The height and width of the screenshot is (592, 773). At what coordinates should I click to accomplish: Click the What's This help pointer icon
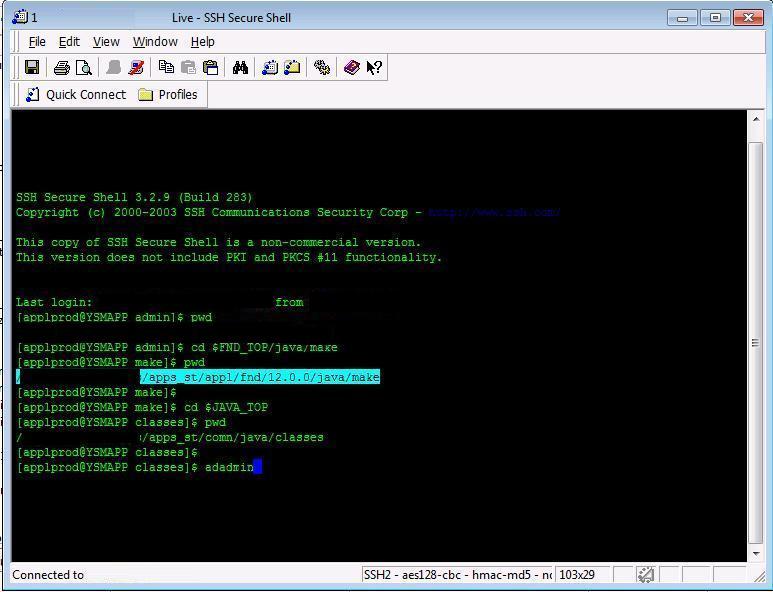(x=374, y=67)
